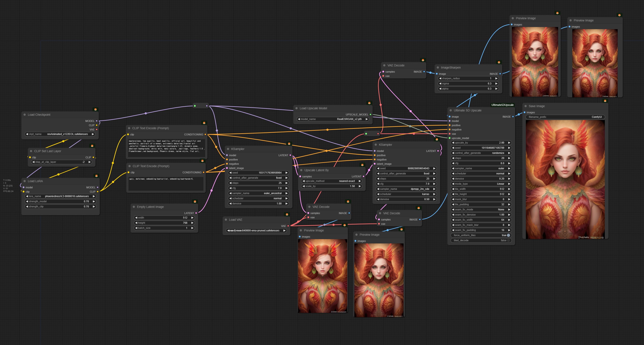Click the fox badge above the Load Upscale Model node
The height and width of the screenshot is (345, 644).
pos(369,103)
